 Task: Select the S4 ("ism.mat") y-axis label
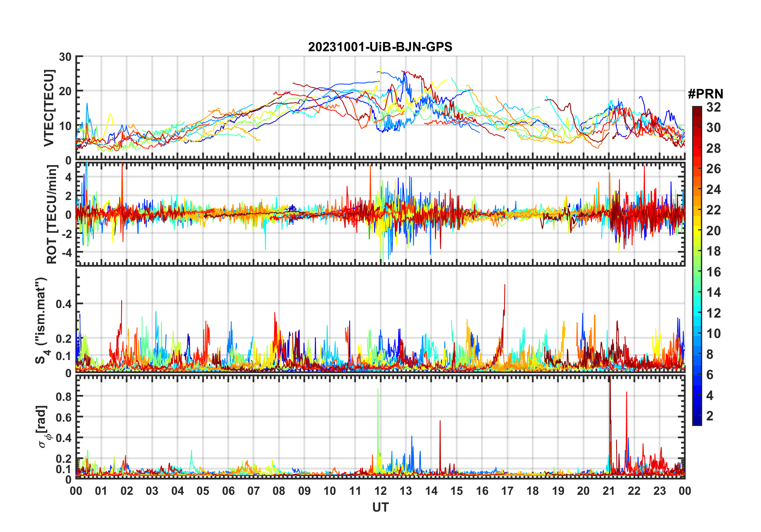point(41,320)
